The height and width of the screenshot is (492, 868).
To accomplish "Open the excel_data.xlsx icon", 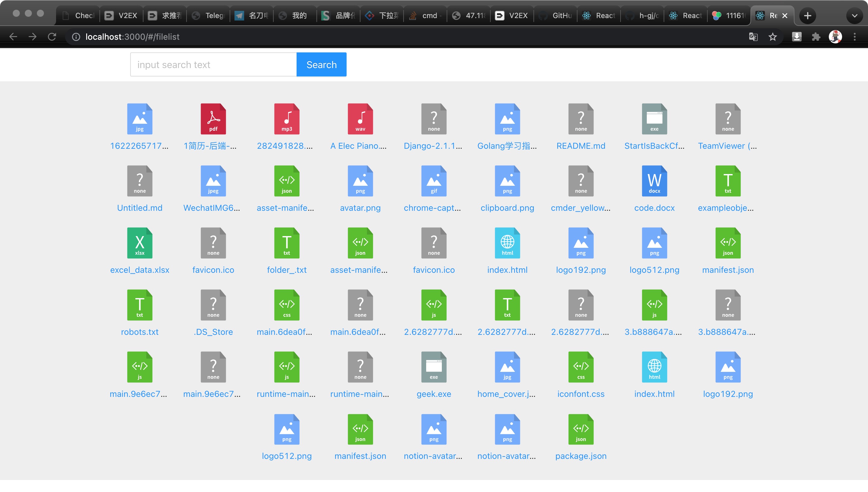I will click(140, 243).
